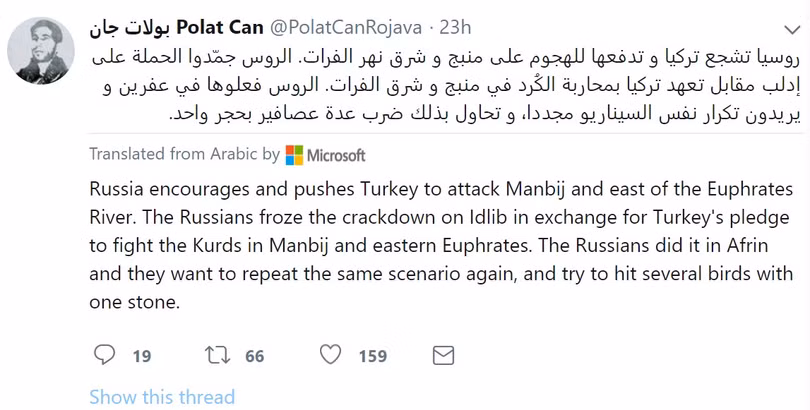Click the reply speech bubble icon
This screenshot has width=810, height=410.
[104, 355]
